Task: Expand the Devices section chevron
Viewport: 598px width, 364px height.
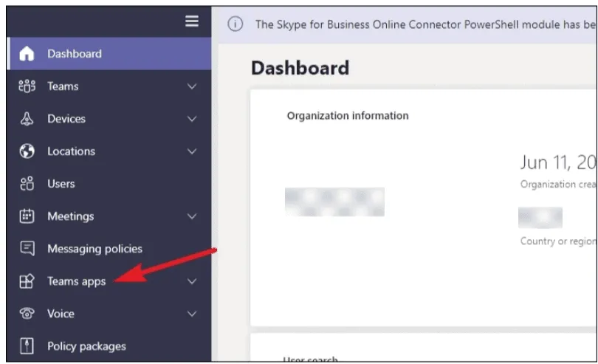Action: click(x=192, y=119)
